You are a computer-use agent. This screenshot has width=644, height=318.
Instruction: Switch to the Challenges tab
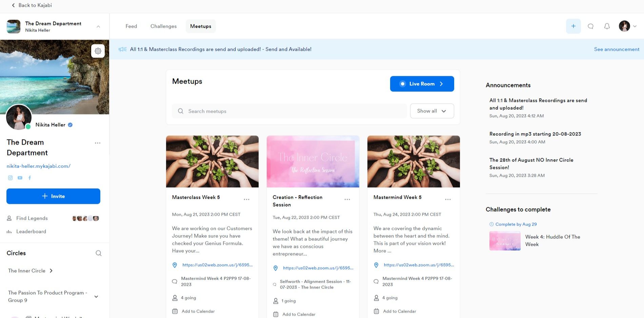(x=163, y=26)
